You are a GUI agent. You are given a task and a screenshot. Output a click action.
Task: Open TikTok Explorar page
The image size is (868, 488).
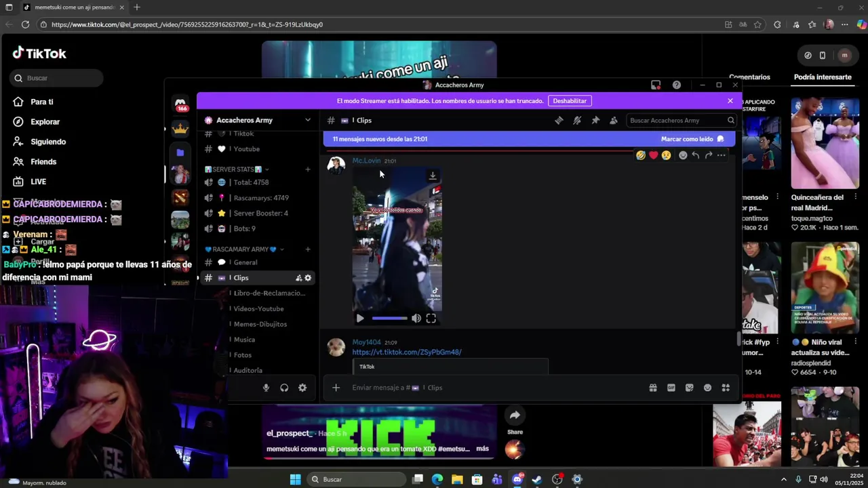click(x=45, y=122)
